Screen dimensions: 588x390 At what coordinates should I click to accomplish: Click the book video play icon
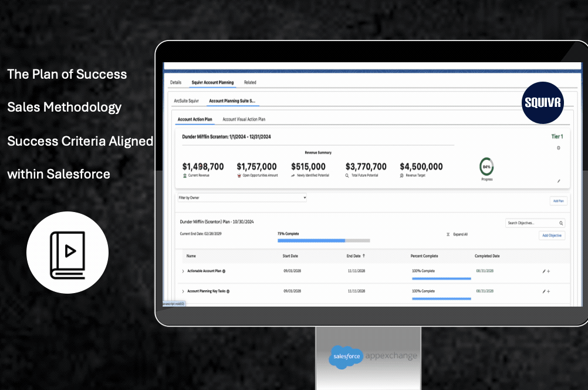tap(67, 253)
